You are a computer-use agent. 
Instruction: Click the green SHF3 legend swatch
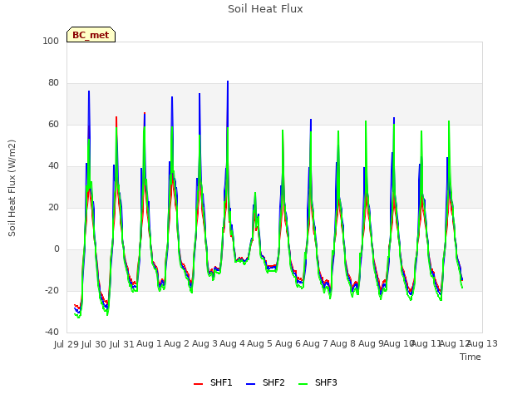point(303,384)
